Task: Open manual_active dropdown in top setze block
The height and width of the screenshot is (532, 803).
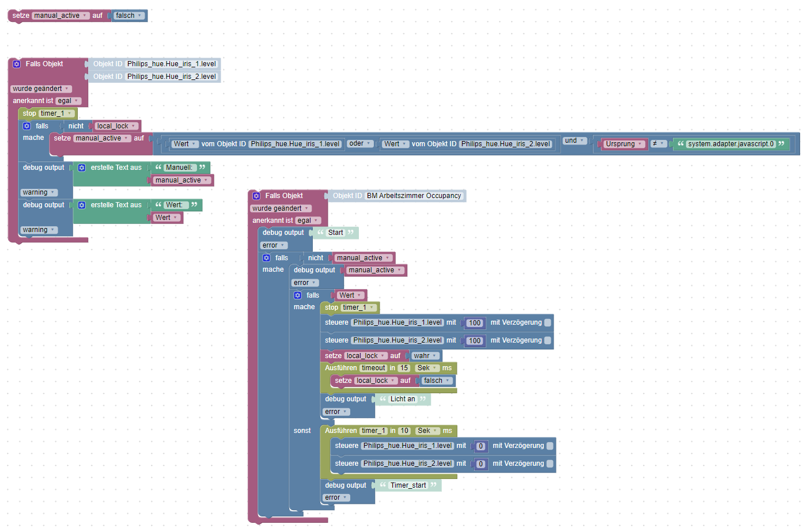Action: (x=60, y=16)
